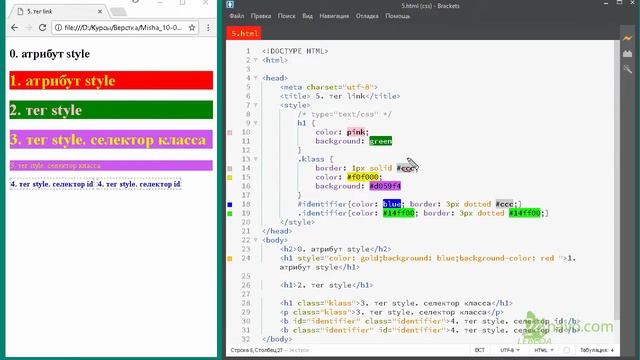Open the Файл menu
Image resolution: width=640 pixels, height=360 pixels.
point(237,16)
